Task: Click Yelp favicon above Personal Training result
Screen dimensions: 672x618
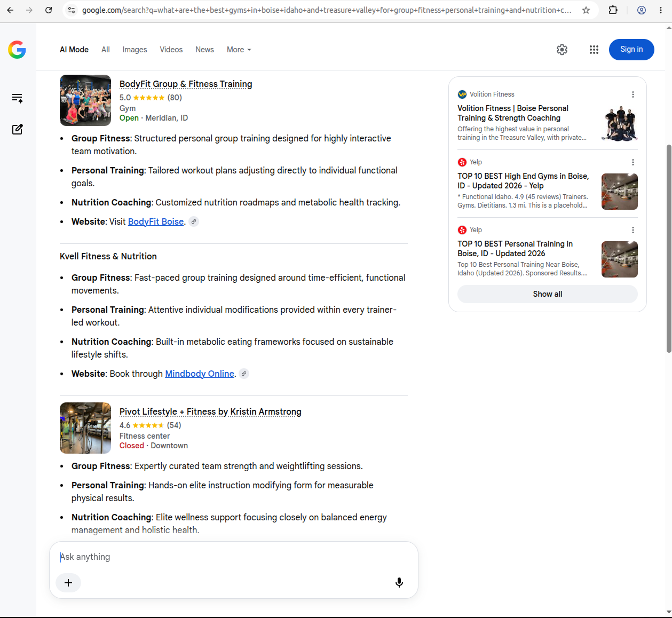Action: click(462, 230)
